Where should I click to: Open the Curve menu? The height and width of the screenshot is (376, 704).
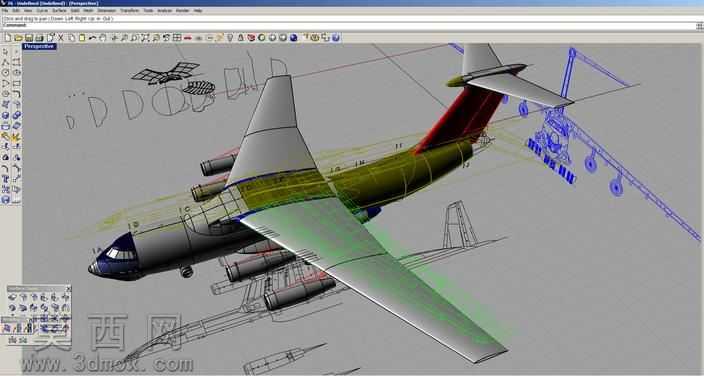point(42,10)
